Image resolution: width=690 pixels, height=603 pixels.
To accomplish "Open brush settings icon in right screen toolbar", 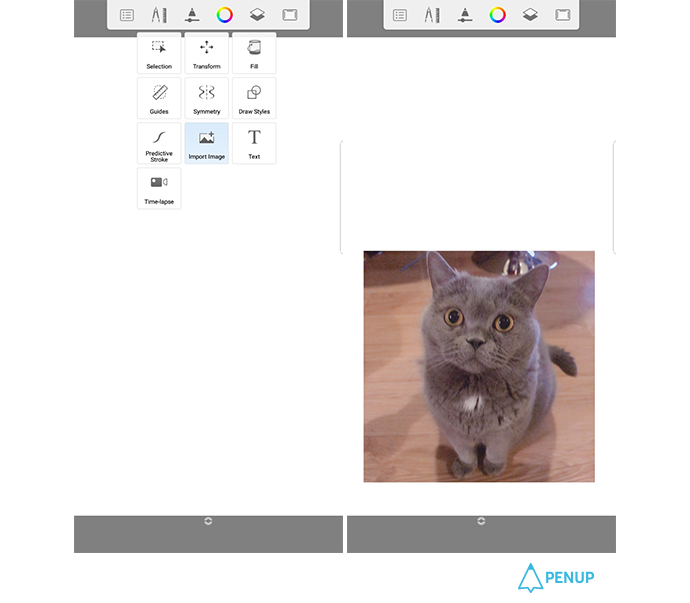I will tap(465, 15).
